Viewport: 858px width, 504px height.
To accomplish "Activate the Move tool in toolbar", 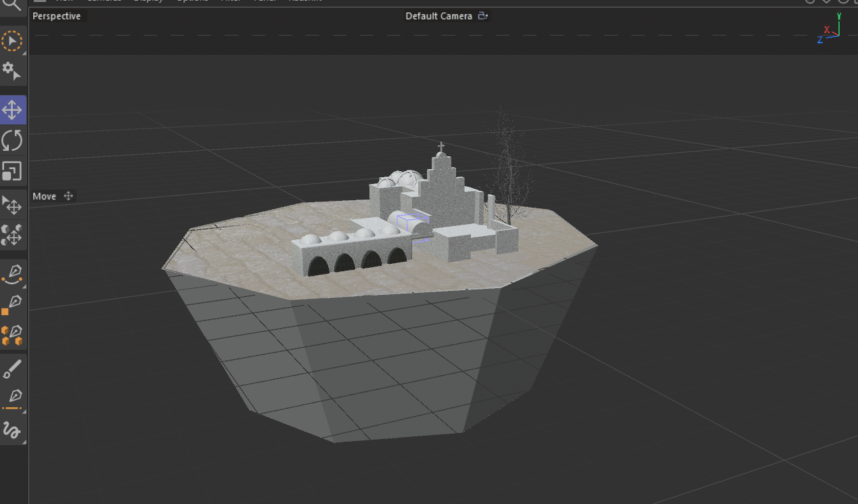I will pyautogui.click(x=12, y=110).
